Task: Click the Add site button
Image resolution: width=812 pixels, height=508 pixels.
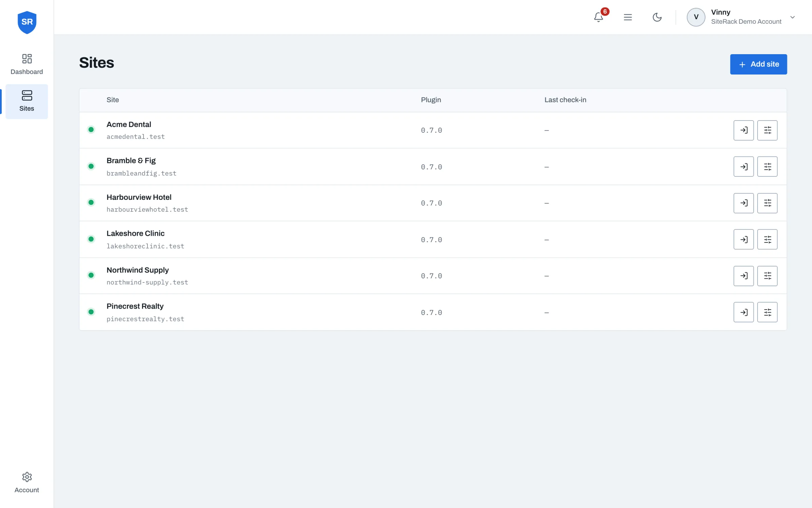Action: (x=758, y=64)
